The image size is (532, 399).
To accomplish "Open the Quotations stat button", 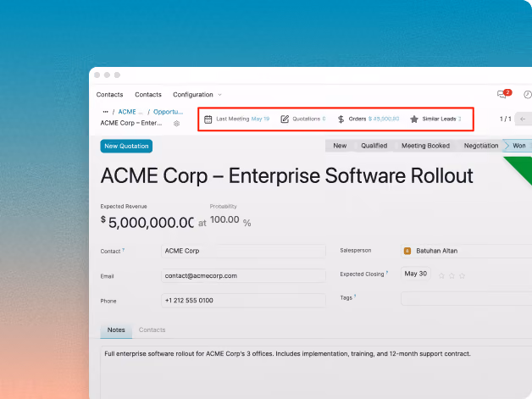I will [303, 119].
